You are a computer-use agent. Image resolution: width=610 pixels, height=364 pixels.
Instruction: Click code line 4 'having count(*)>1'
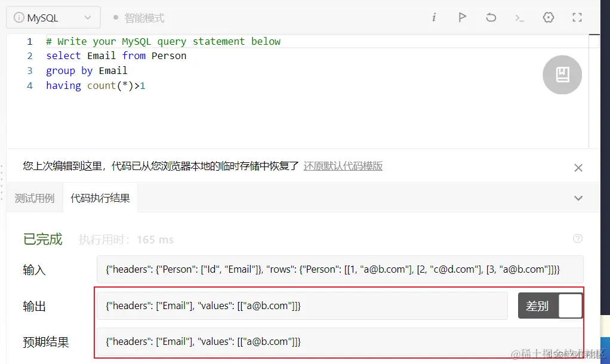95,85
